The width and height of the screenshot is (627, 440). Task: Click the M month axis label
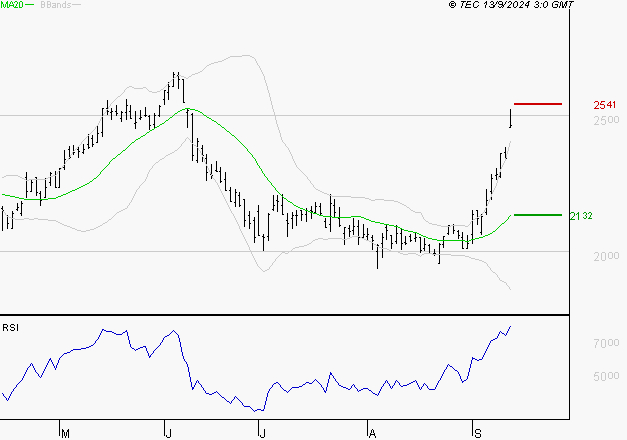point(66,434)
